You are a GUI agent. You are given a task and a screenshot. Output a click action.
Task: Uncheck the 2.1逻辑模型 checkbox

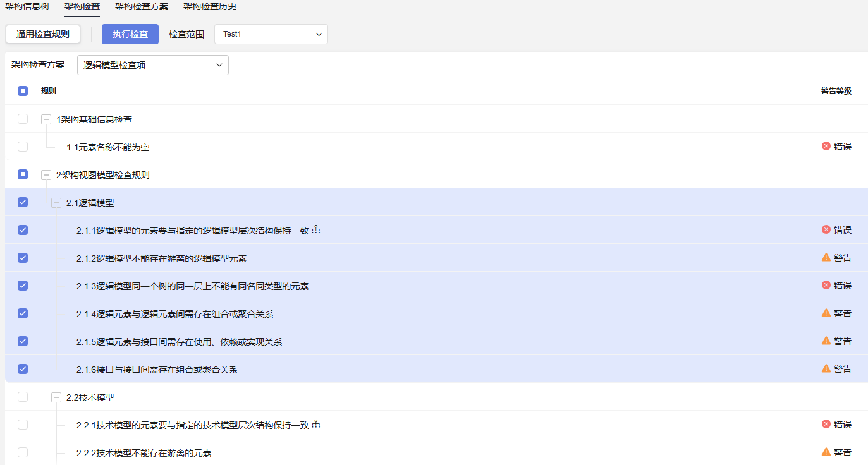click(x=23, y=202)
